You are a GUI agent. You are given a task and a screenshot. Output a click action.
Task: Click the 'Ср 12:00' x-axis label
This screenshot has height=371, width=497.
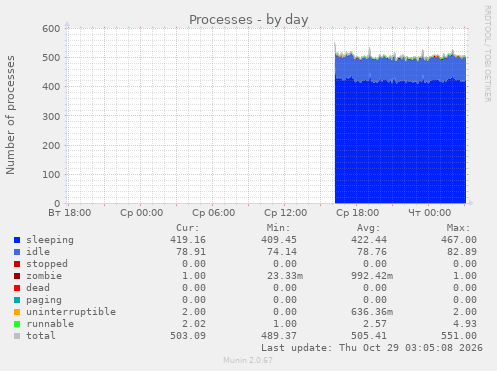click(286, 213)
